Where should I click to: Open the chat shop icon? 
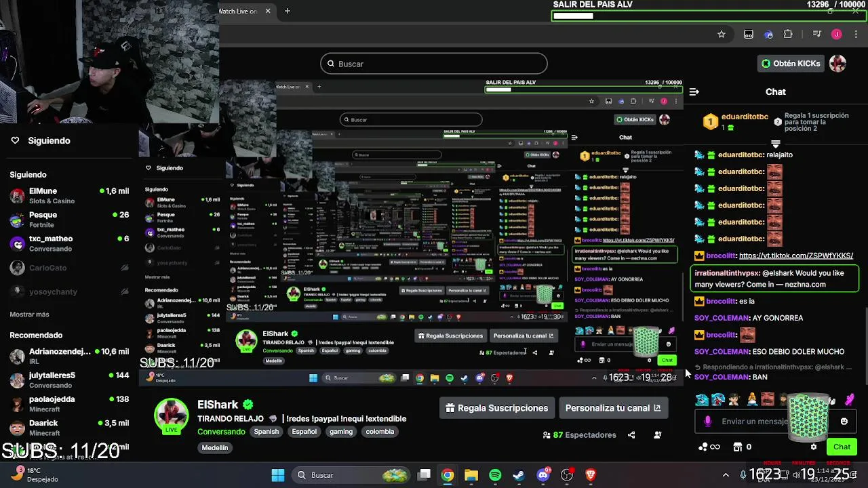(x=738, y=447)
